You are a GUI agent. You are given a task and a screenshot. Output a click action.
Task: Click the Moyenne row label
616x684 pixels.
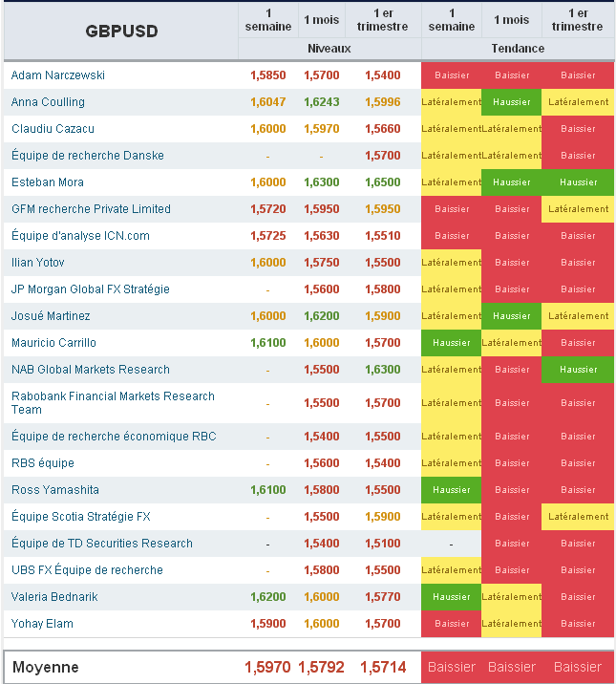(46, 667)
